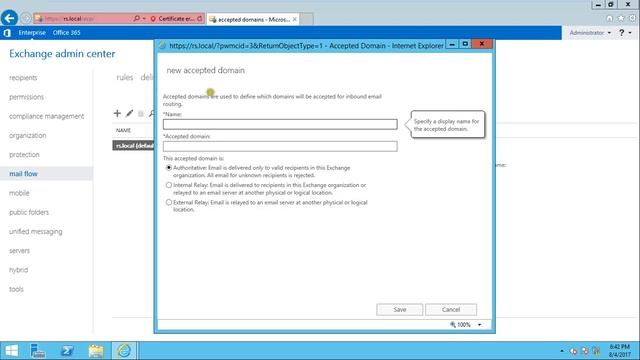The width and height of the screenshot is (640, 360).
Task: Select the External Relay radio option
Action: 169,202
